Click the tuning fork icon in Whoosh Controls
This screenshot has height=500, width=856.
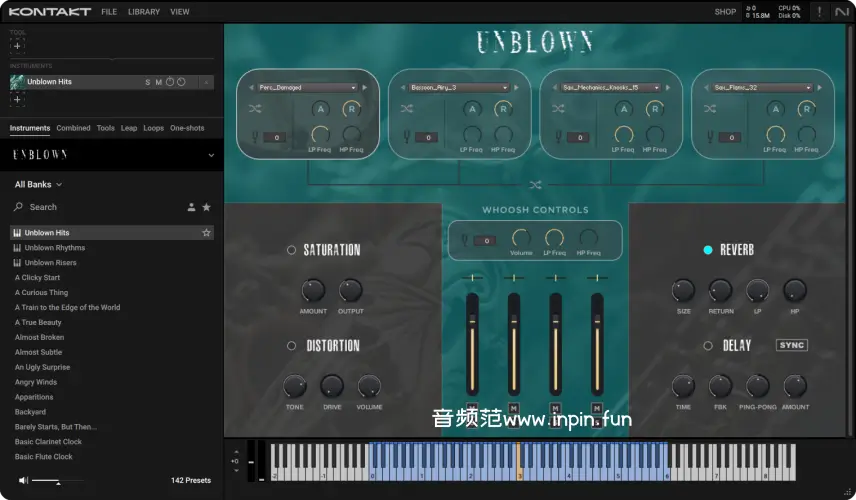[x=465, y=240]
